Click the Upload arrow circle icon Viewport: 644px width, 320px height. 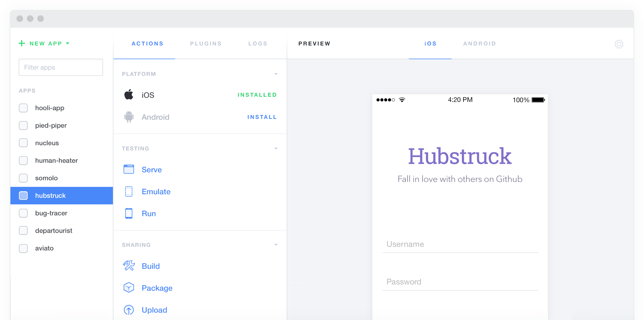pos(129,310)
